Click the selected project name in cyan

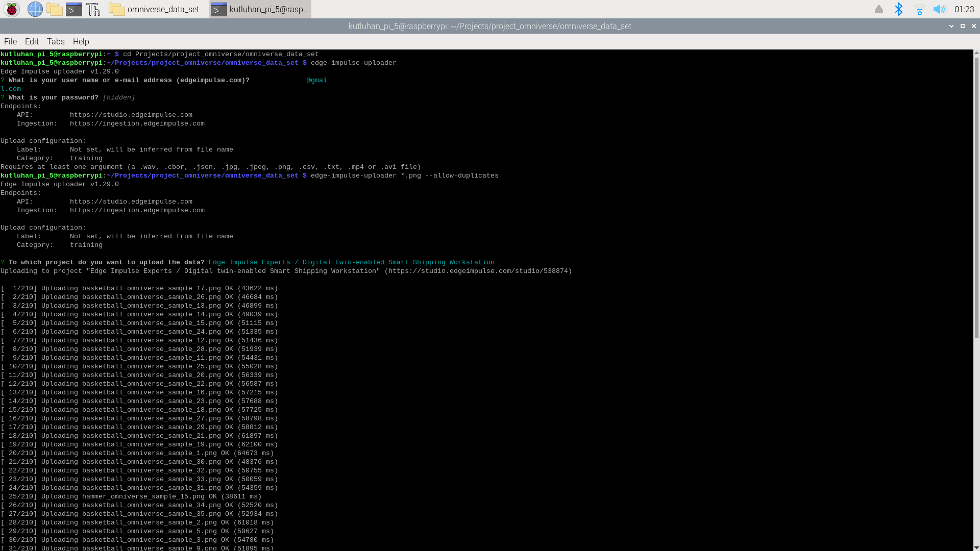tap(352, 262)
